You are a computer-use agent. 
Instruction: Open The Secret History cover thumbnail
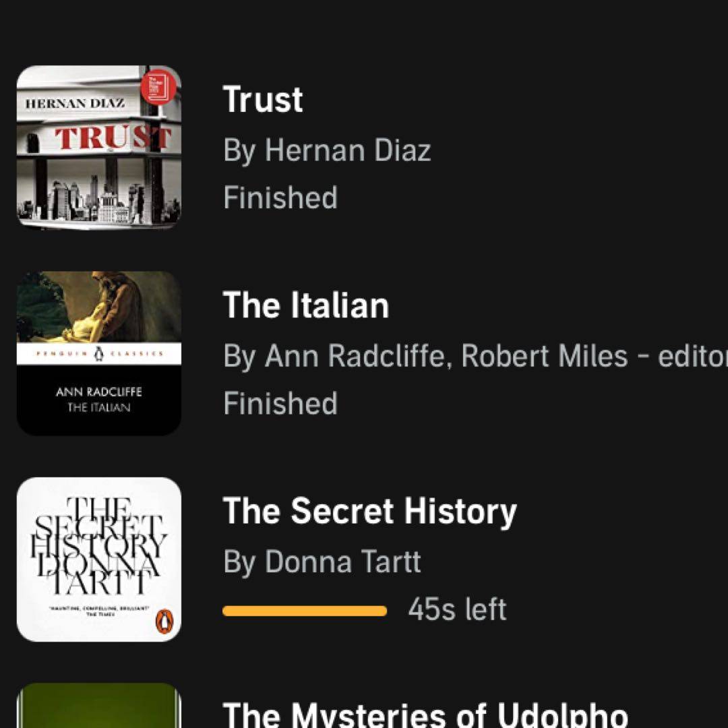[x=99, y=559]
